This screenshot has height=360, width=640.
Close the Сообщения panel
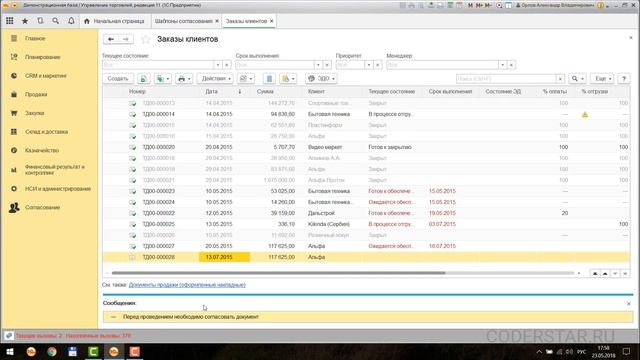coord(629,304)
